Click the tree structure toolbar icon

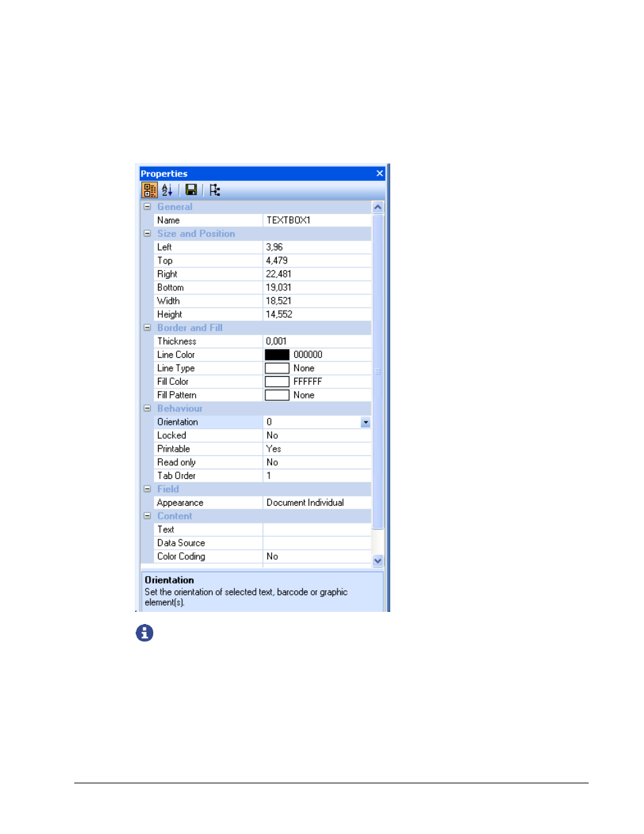pyautogui.click(x=215, y=190)
